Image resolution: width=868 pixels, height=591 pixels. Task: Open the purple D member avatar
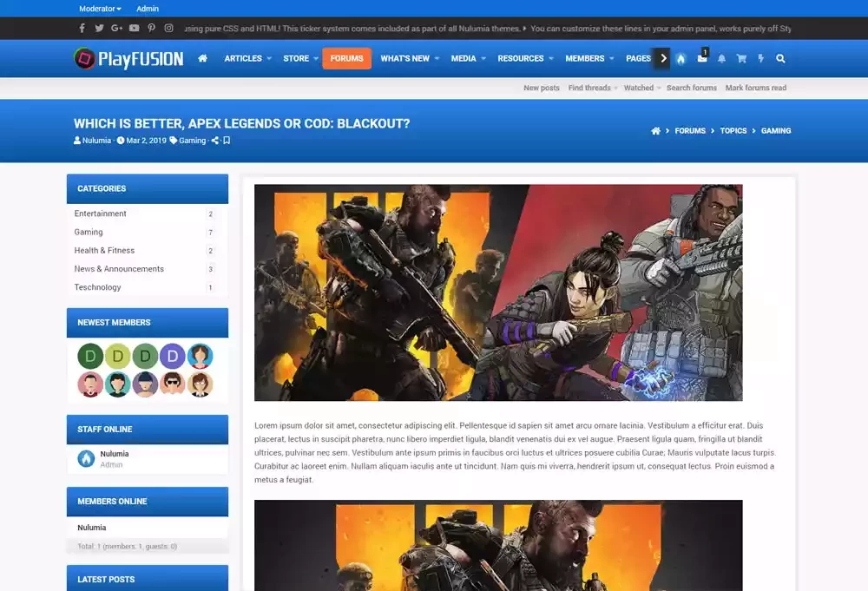(172, 356)
